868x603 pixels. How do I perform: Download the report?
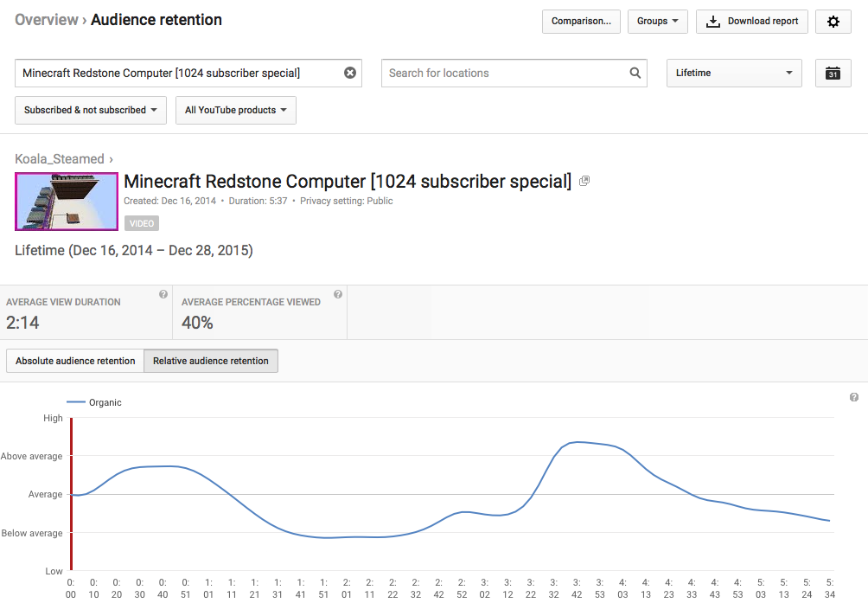point(752,22)
